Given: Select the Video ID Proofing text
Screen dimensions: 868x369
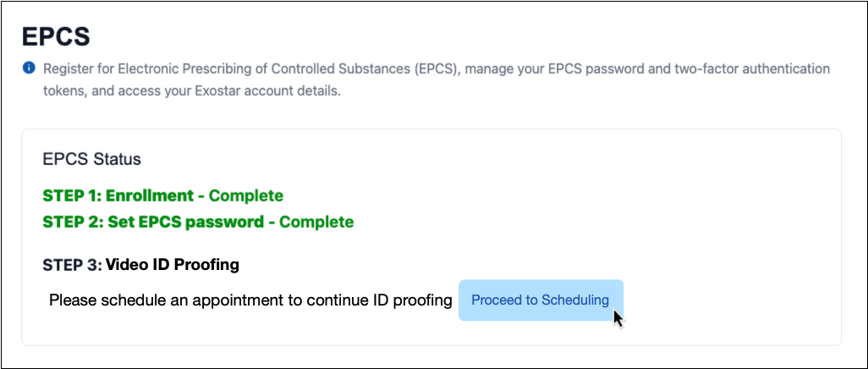Looking at the screenshot, I should (x=172, y=265).
